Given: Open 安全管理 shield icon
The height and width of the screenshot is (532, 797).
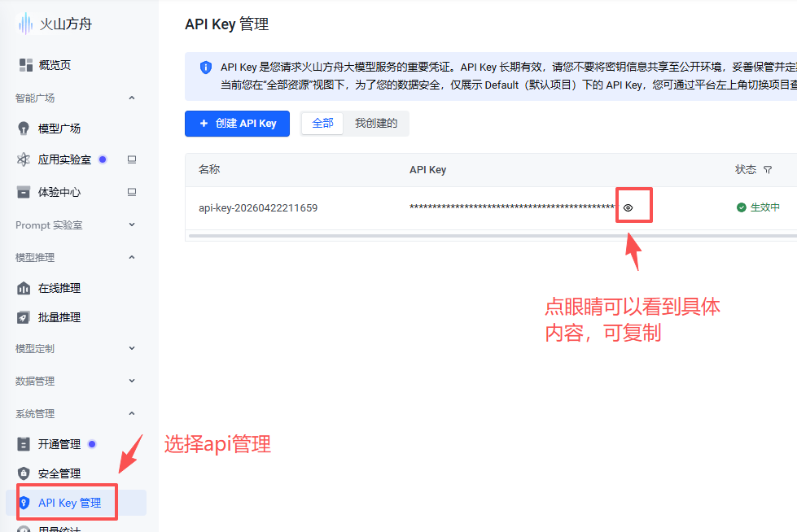Looking at the screenshot, I should pyautogui.click(x=24, y=473).
